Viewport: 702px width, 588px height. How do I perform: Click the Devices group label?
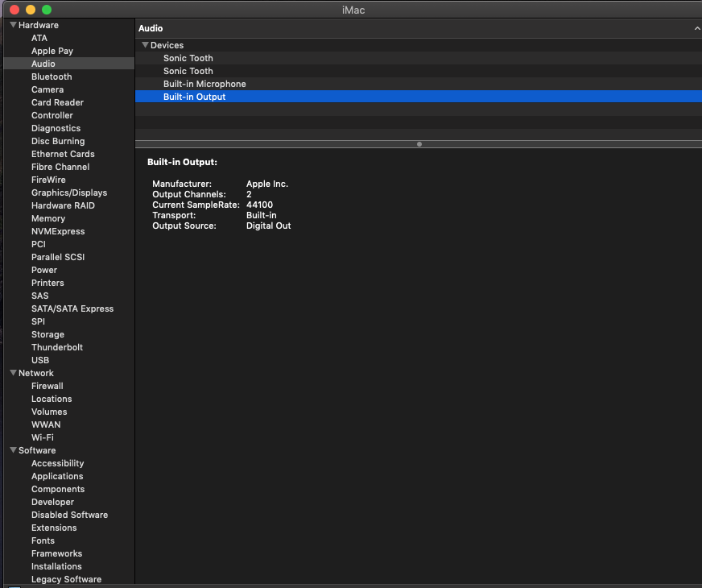point(167,45)
